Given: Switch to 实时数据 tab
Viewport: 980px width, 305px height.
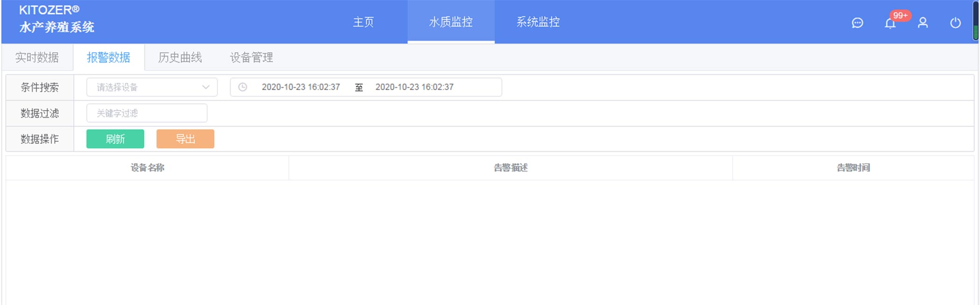Looking at the screenshot, I should (x=37, y=57).
